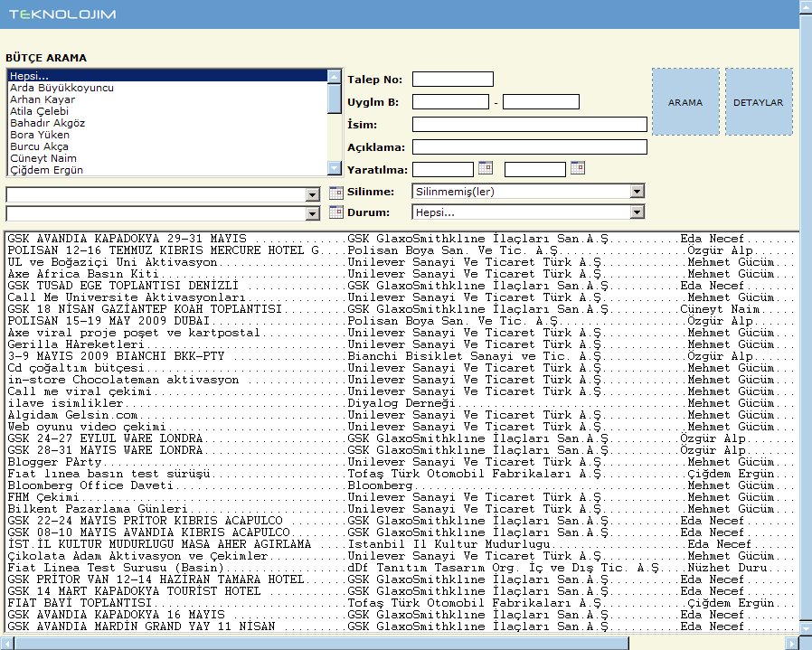812x650 pixels.
Task: Select Hepsi... in the name list
Action: 168,76
